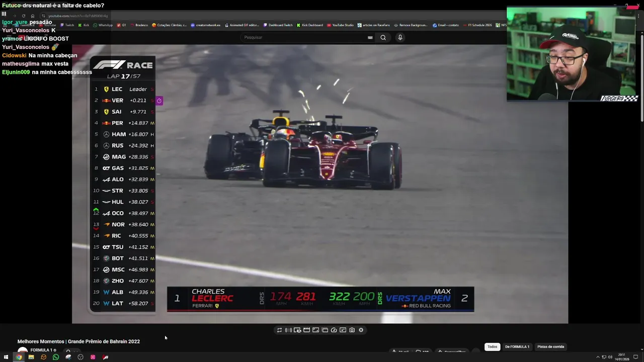Click the Bahrain GP video player
Screen dimensions: 644x362
320,184
